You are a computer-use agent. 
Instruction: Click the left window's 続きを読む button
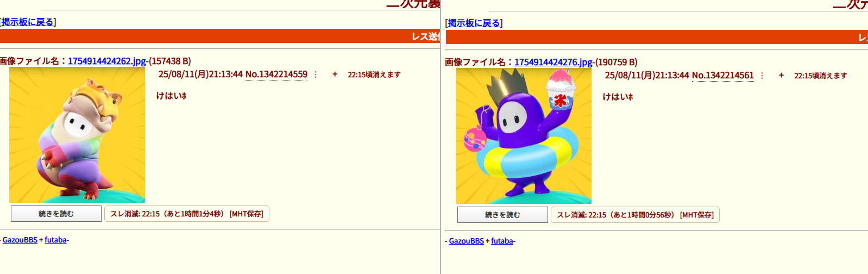pyautogui.click(x=56, y=214)
